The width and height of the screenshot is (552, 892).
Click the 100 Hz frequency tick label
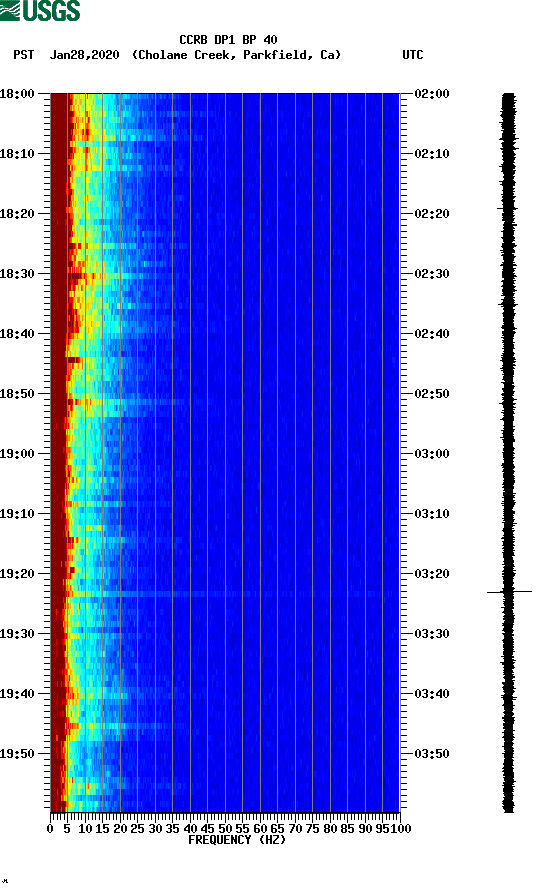pos(401,829)
